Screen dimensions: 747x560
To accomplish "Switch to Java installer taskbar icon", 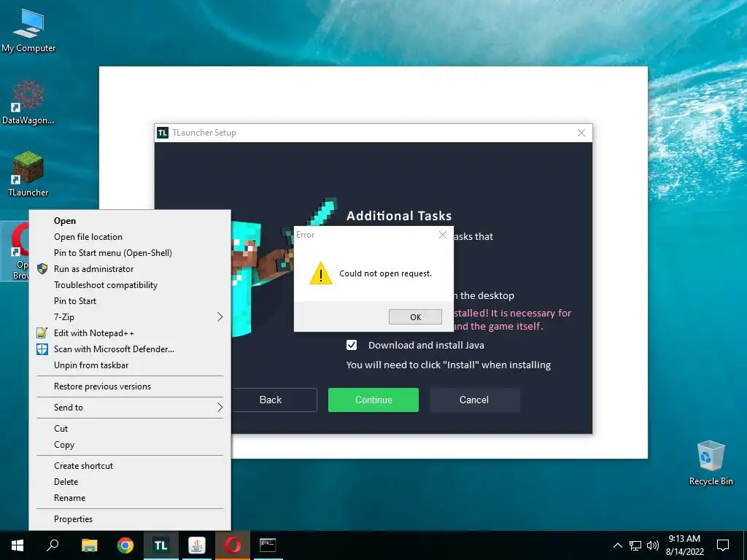I will pyautogui.click(x=197, y=545).
